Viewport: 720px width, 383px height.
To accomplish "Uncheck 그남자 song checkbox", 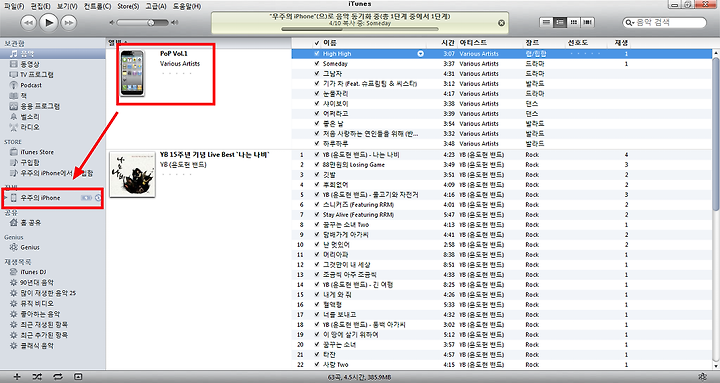I will click(317, 73).
